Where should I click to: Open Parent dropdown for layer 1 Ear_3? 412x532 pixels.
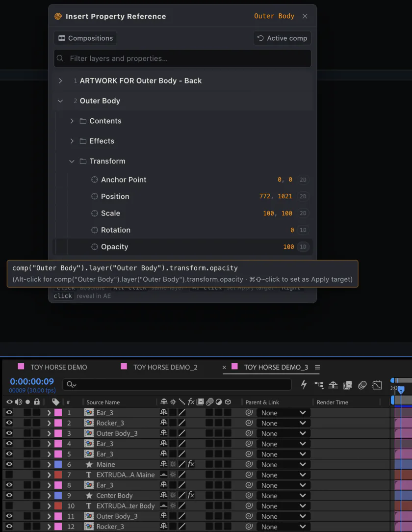coord(283,413)
